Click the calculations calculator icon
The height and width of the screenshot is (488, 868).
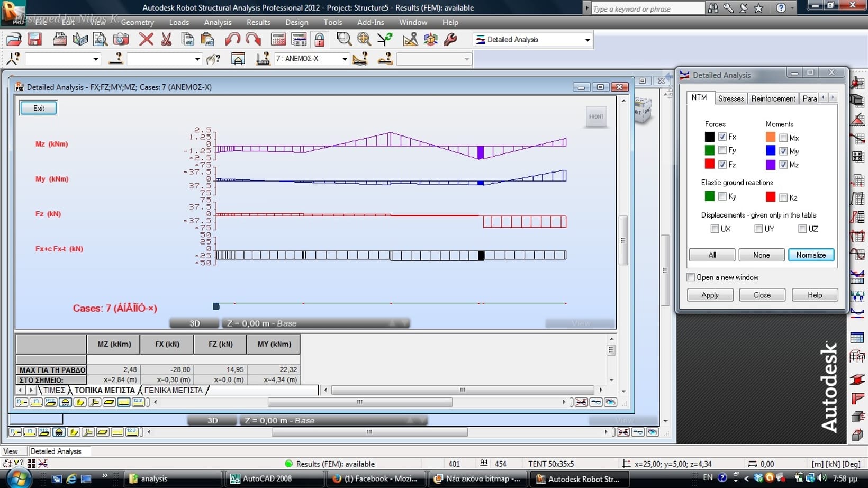click(278, 40)
